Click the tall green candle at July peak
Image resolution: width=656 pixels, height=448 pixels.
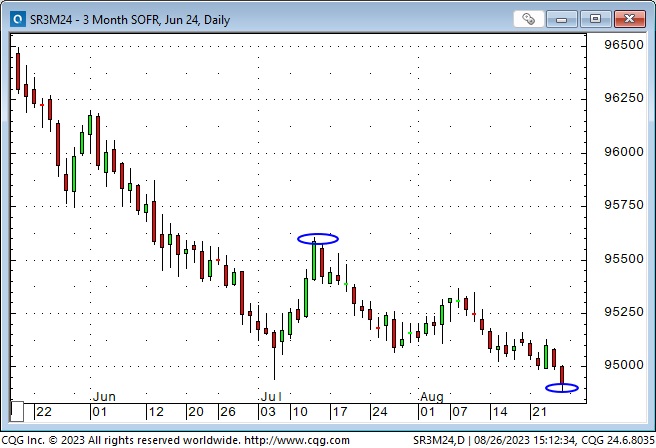pyautogui.click(x=314, y=260)
